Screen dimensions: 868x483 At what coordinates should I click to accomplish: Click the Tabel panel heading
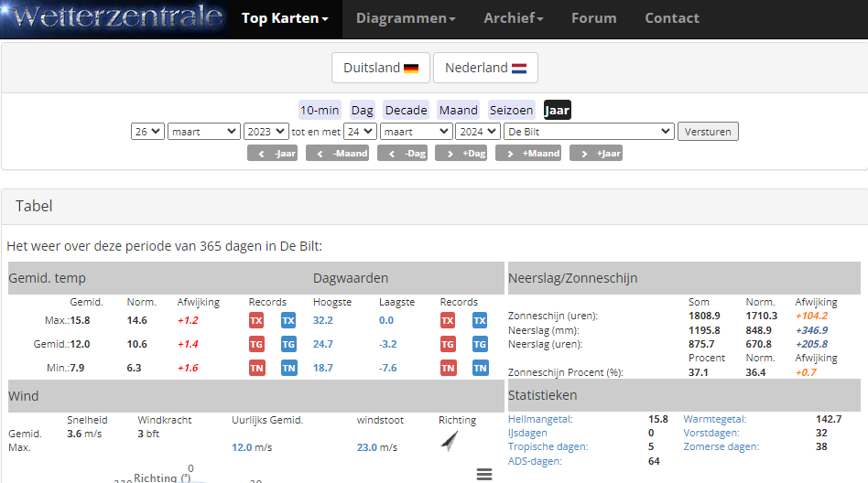(34, 206)
